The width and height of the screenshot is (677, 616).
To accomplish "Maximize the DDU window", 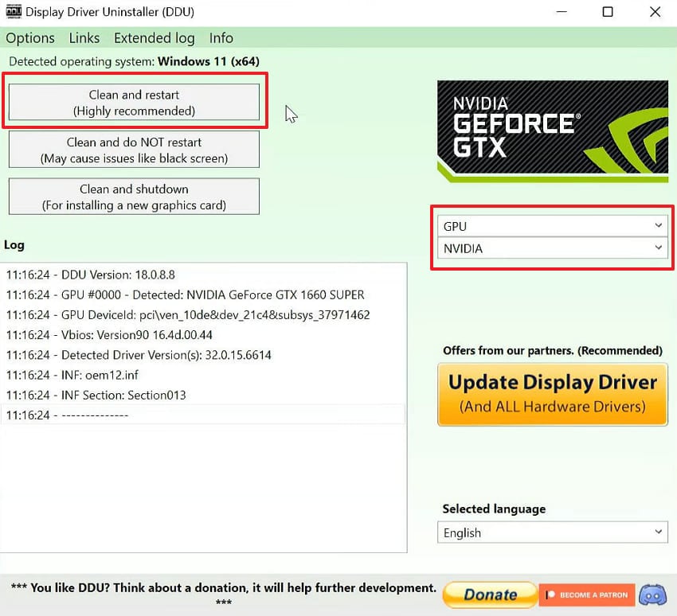I will (x=608, y=12).
